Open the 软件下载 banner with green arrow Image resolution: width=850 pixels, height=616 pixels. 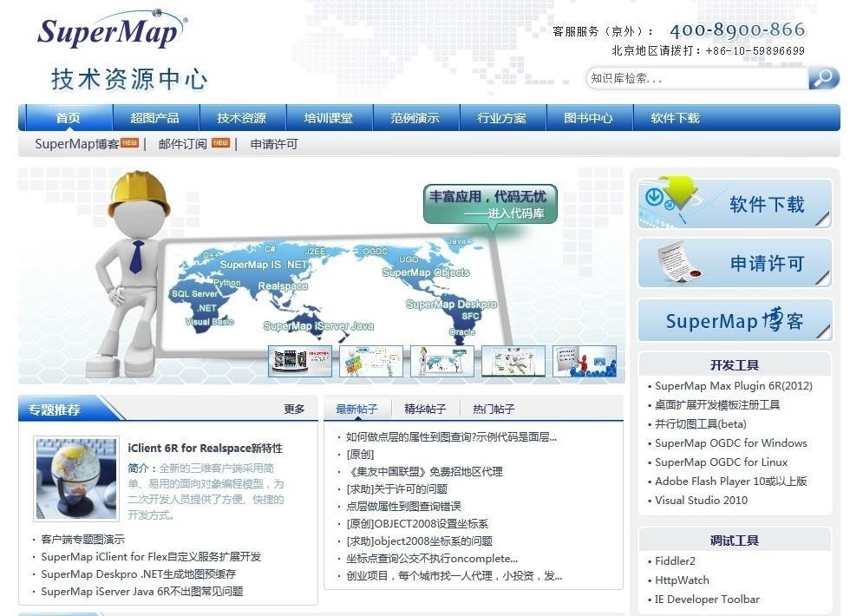735,204
